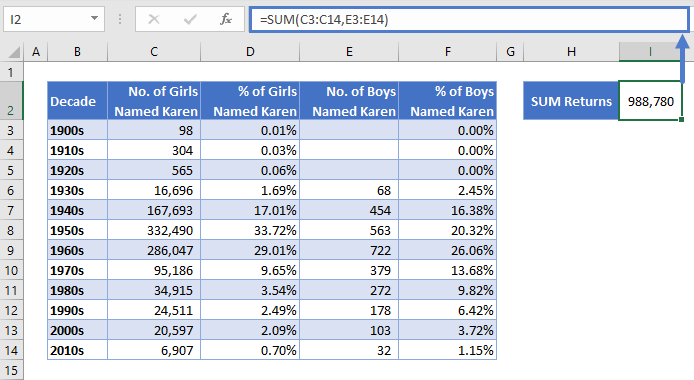Select the cell with 17.01%
This screenshot has height=380, width=694.
(250, 211)
